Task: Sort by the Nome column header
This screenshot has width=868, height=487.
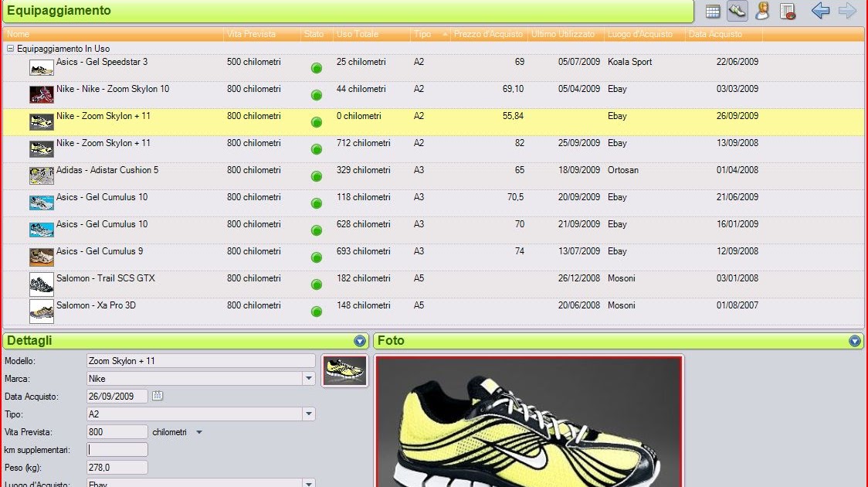Action: click(x=114, y=34)
